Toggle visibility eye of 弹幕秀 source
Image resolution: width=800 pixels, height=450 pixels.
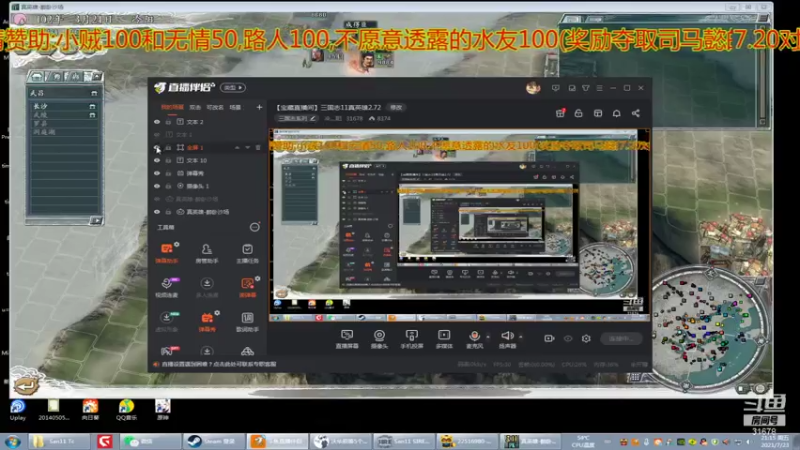pyautogui.click(x=157, y=173)
